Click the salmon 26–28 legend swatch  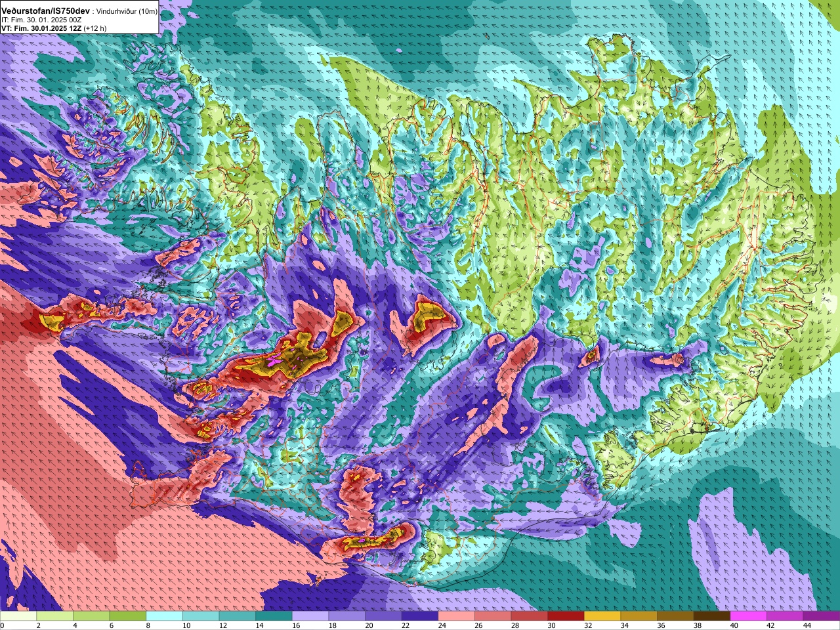493,616
